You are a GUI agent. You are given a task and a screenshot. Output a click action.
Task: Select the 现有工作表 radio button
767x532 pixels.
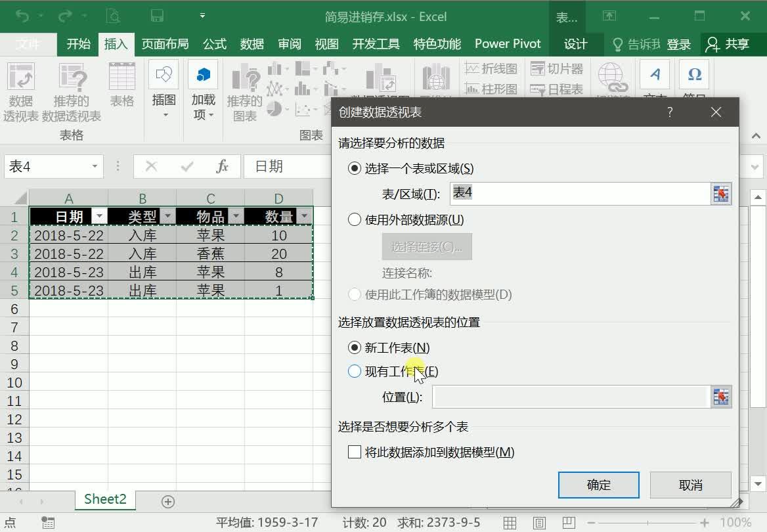[354, 371]
